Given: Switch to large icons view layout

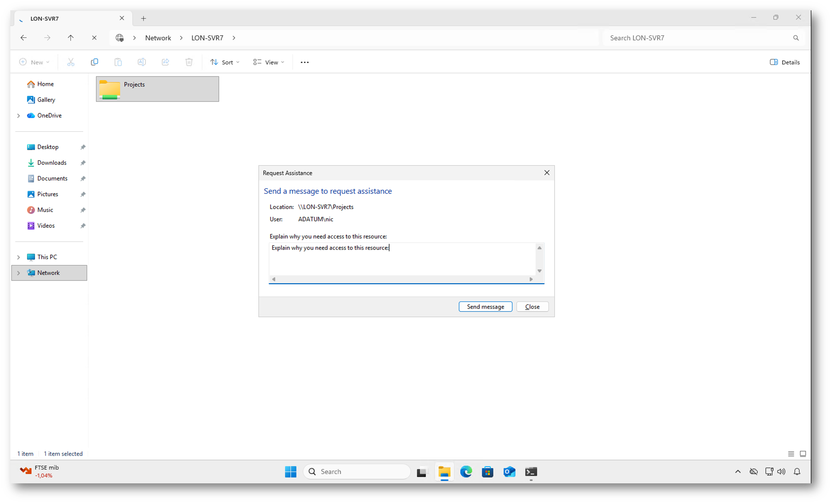Looking at the screenshot, I should (803, 454).
